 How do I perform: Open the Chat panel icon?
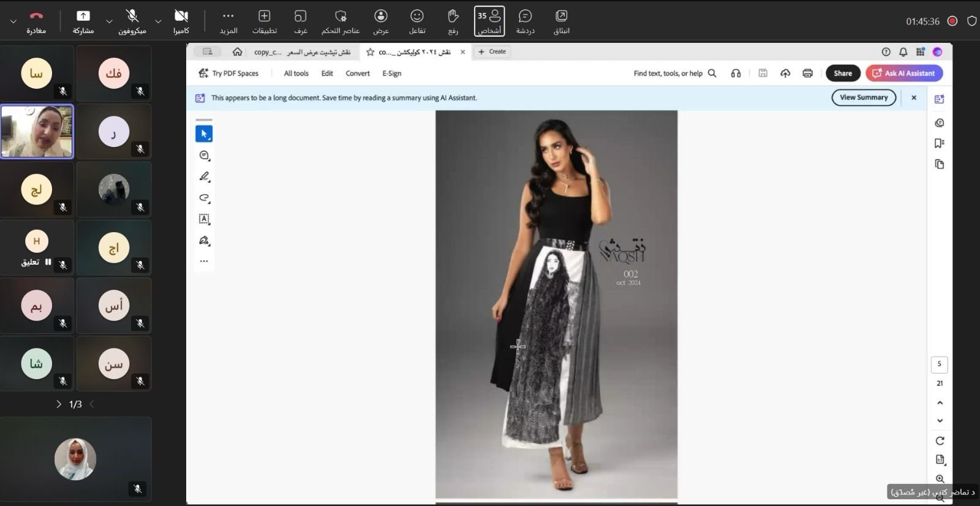coord(525,21)
